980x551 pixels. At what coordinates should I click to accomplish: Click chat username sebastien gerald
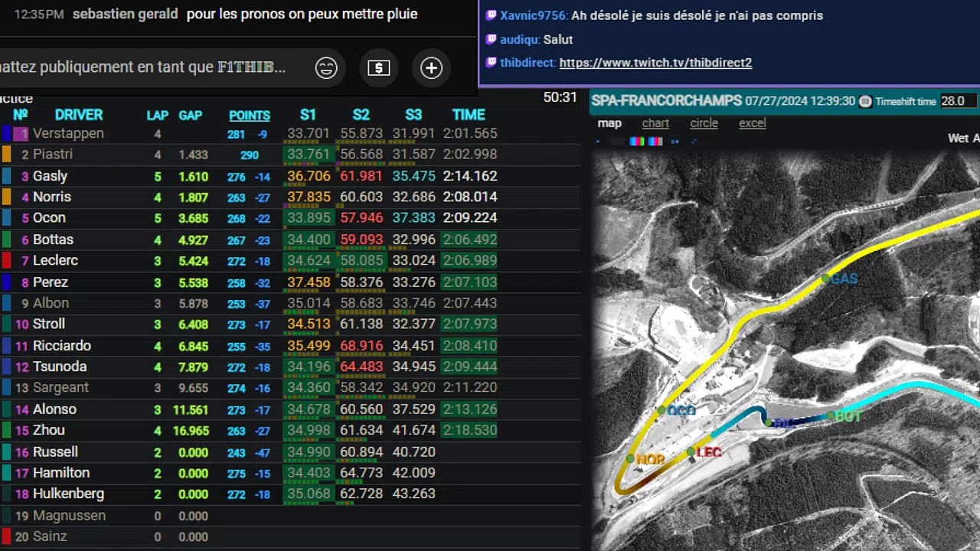(x=125, y=14)
